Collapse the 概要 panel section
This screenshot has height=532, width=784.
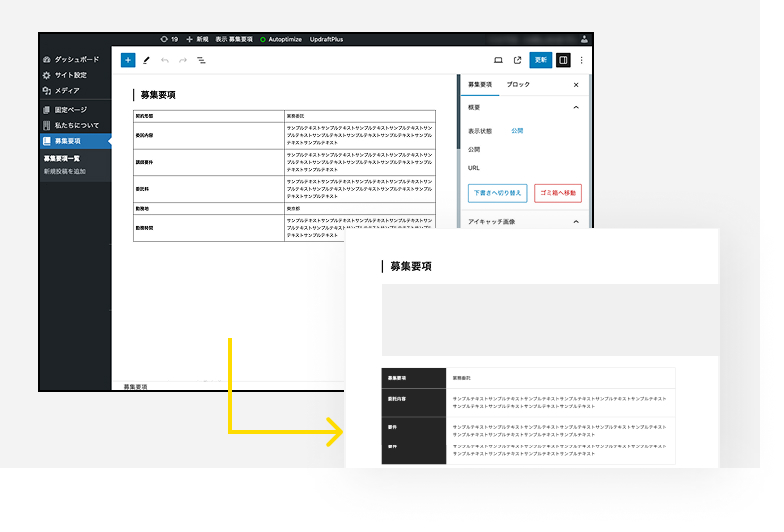click(x=576, y=107)
